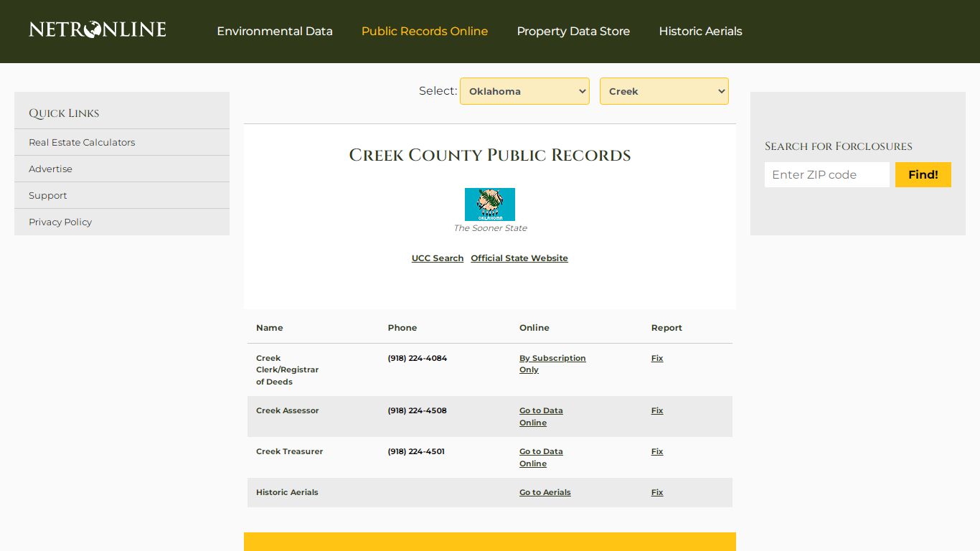Click the Name column header
980x551 pixels.
pyautogui.click(x=270, y=328)
